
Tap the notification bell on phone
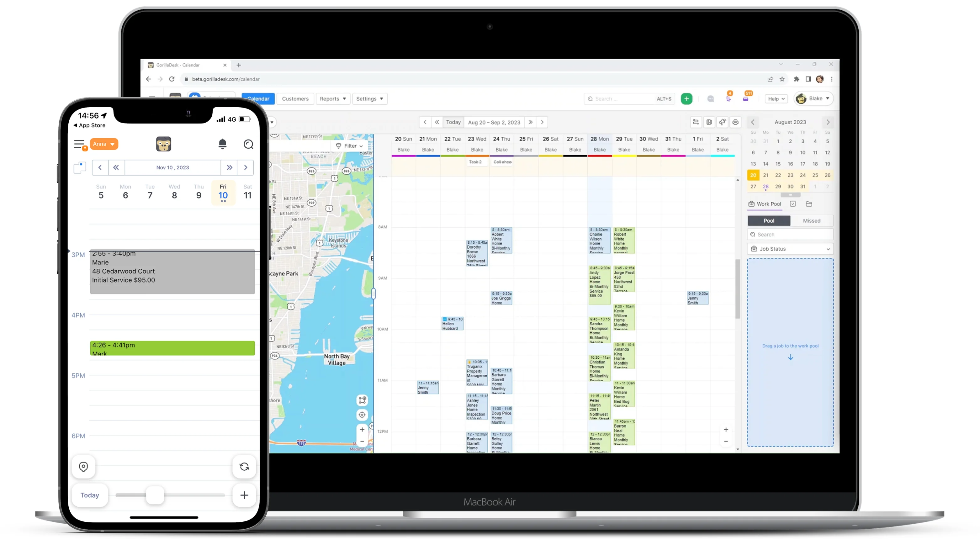[223, 144]
